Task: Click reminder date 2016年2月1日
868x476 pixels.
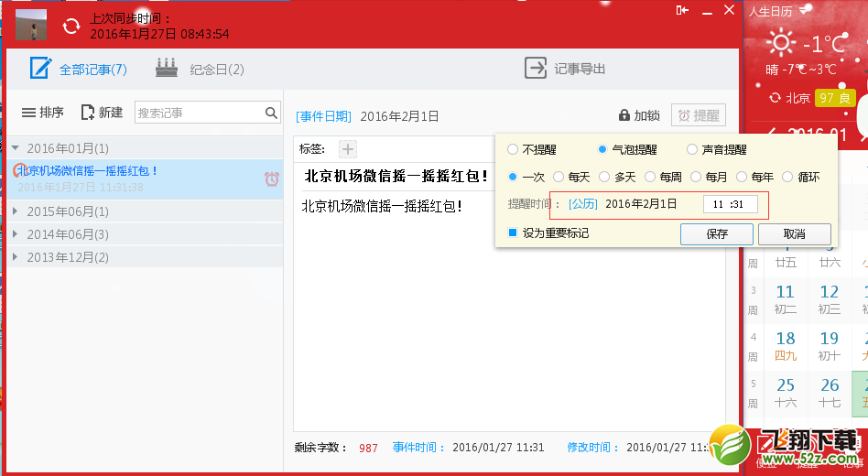Action: [641, 204]
